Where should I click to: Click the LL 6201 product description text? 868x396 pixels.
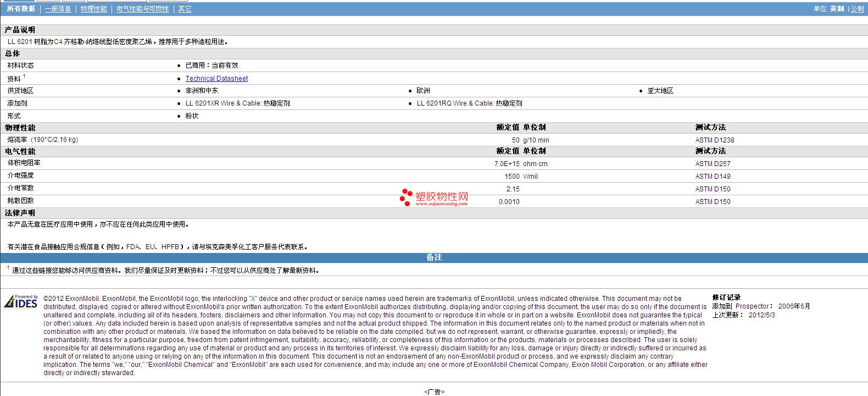118,42
